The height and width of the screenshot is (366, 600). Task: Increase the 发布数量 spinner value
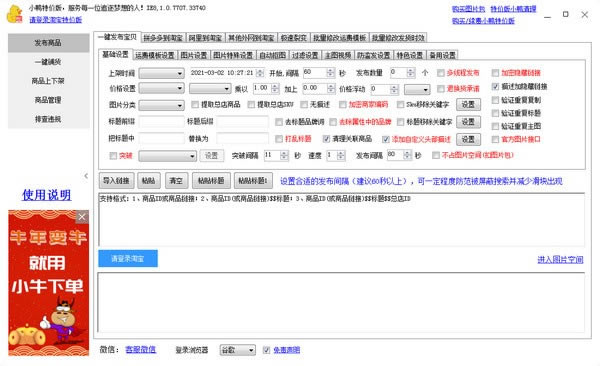[x=411, y=70]
